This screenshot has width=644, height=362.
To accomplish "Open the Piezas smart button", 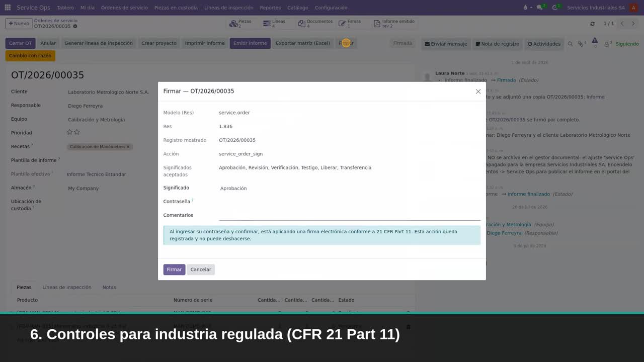I will [x=243, y=24].
